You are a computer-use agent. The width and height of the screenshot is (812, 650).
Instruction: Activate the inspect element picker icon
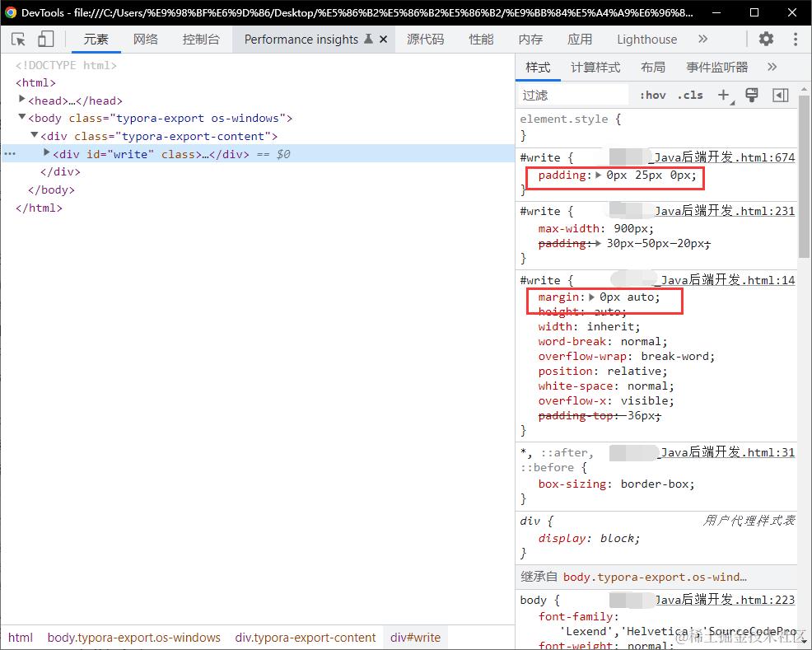click(x=18, y=40)
